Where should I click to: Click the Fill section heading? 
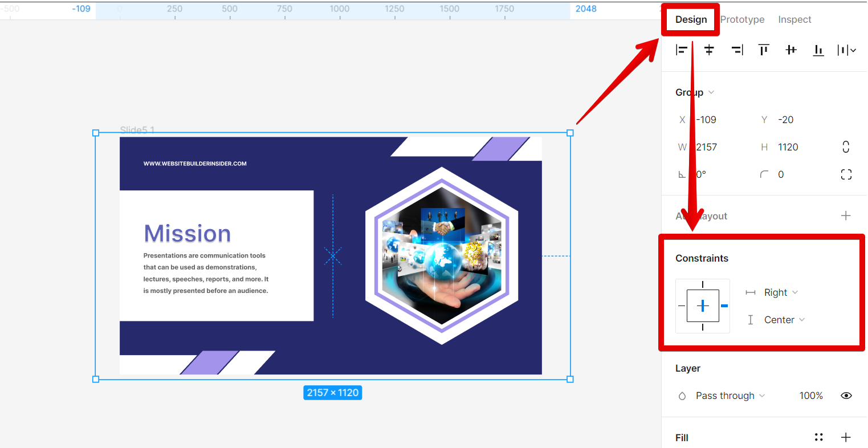(x=682, y=438)
